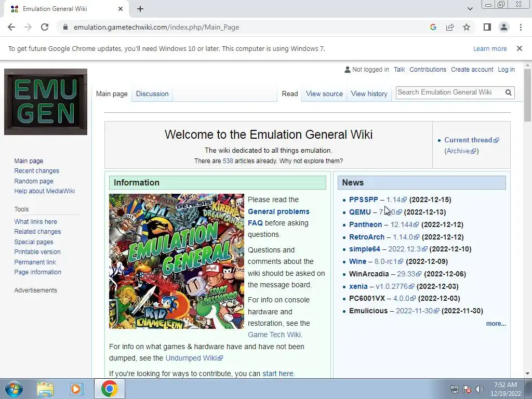Click the wiki search magnifier icon
Screen dimensions: 532x399
(x=508, y=92)
